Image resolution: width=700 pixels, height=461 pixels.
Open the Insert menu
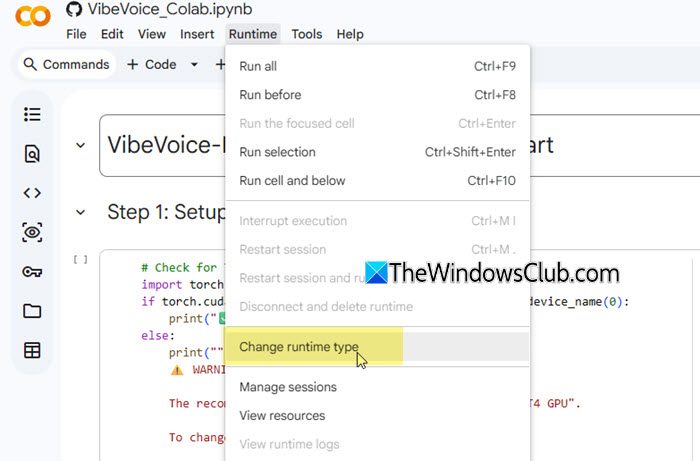197,34
